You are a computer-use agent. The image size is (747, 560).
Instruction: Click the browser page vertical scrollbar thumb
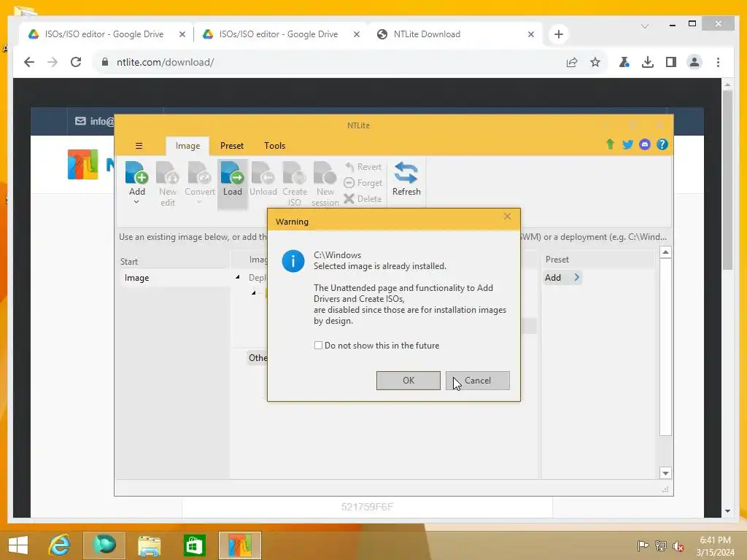727,180
